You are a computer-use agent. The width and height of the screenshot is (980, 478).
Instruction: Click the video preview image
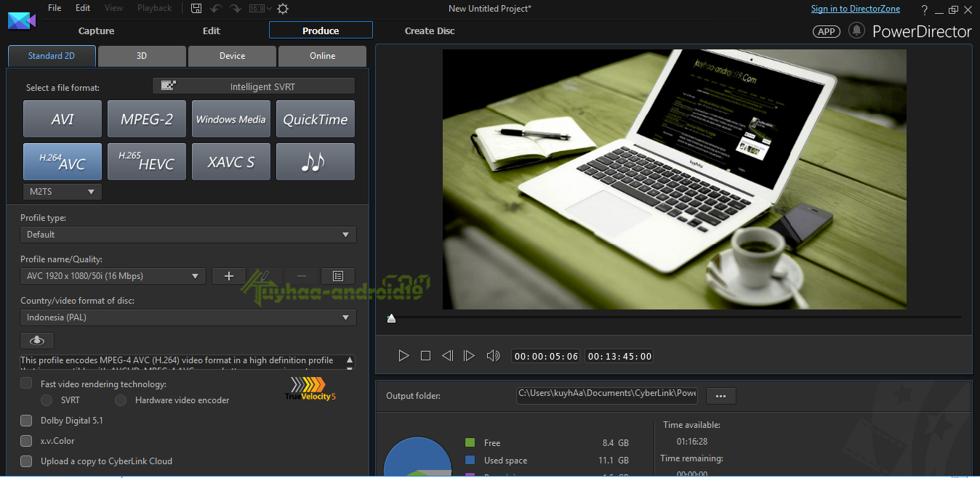[675, 179]
